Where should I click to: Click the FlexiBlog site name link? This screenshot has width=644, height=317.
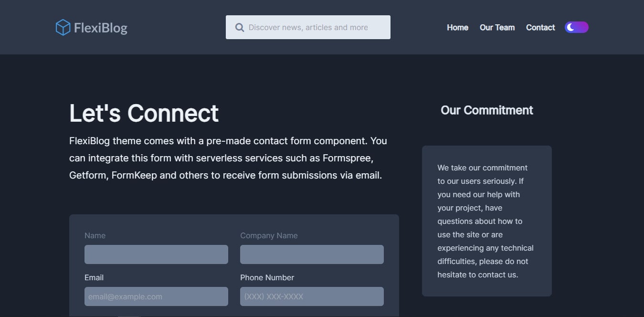[x=100, y=27]
